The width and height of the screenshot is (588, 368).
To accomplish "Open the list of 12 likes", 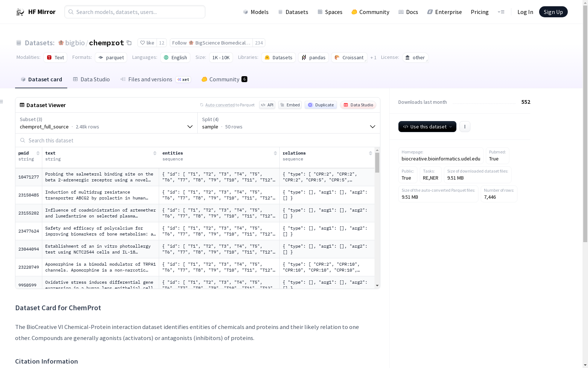I will [162, 43].
